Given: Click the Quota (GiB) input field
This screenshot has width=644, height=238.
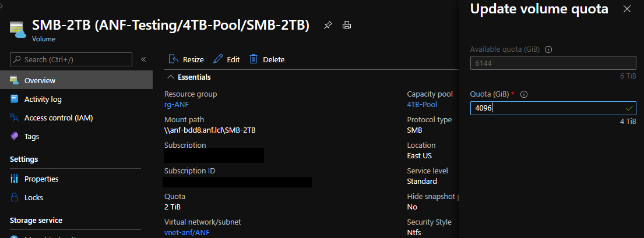Looking at the screenshot, I should tap(553, 108).
